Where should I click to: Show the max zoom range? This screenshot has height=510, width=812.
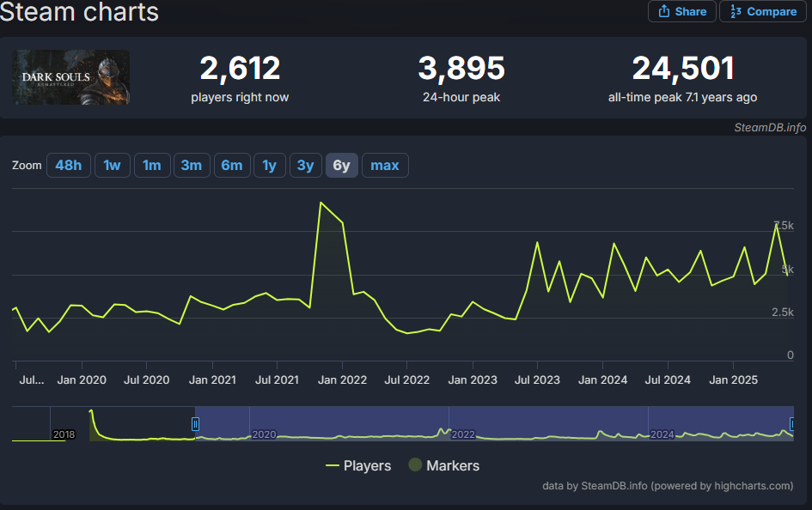click(385, 166)
